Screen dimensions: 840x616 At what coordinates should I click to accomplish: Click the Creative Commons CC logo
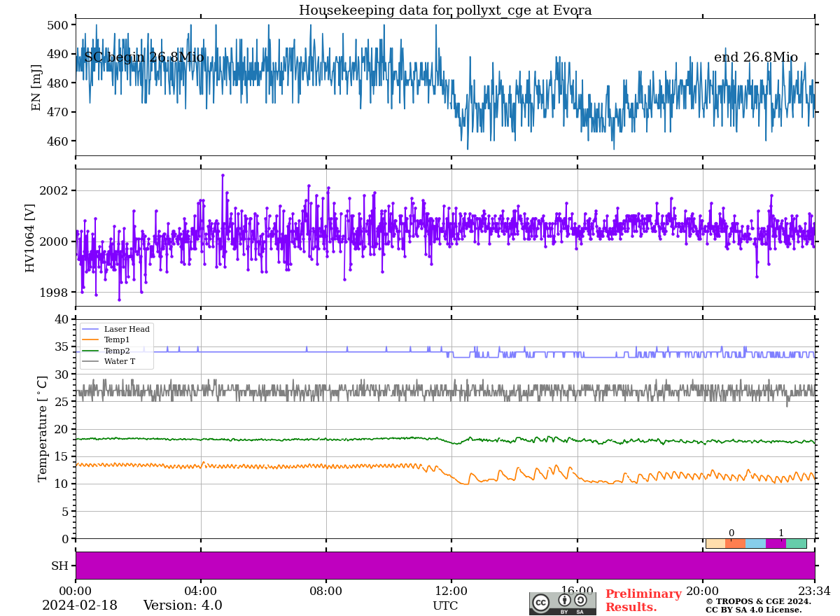[540, 602]
